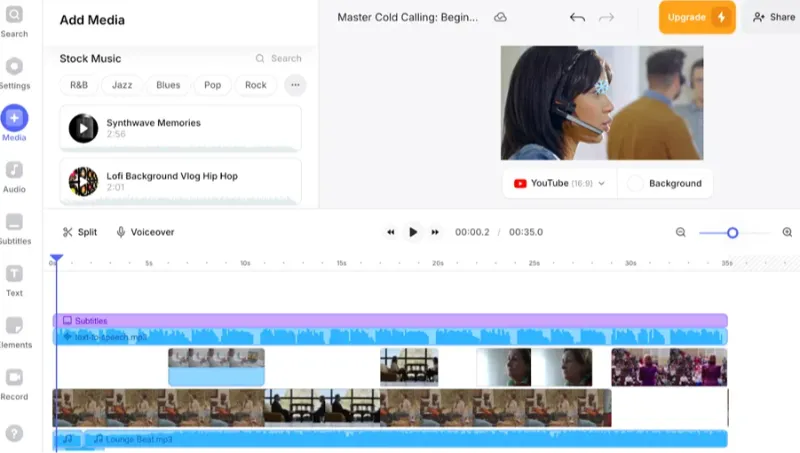800x453 pixels.
Task: Click the Stock Music search field
Action: click(x=279, y=59)
